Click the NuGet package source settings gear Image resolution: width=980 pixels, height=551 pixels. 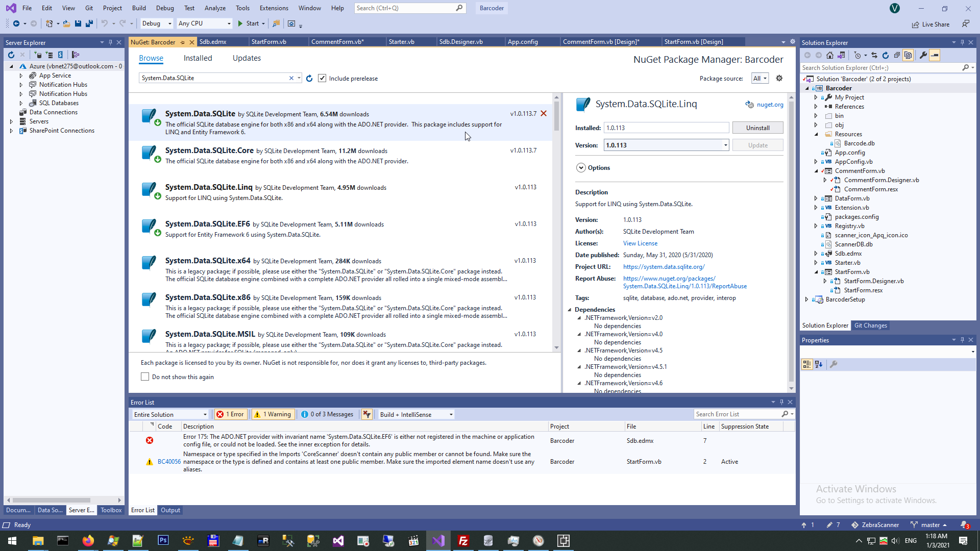click(779, 78)
